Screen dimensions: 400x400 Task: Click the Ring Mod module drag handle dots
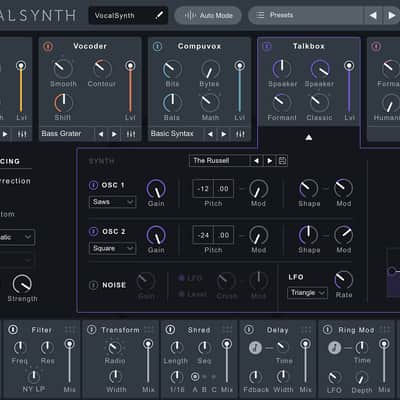(385, 330)
